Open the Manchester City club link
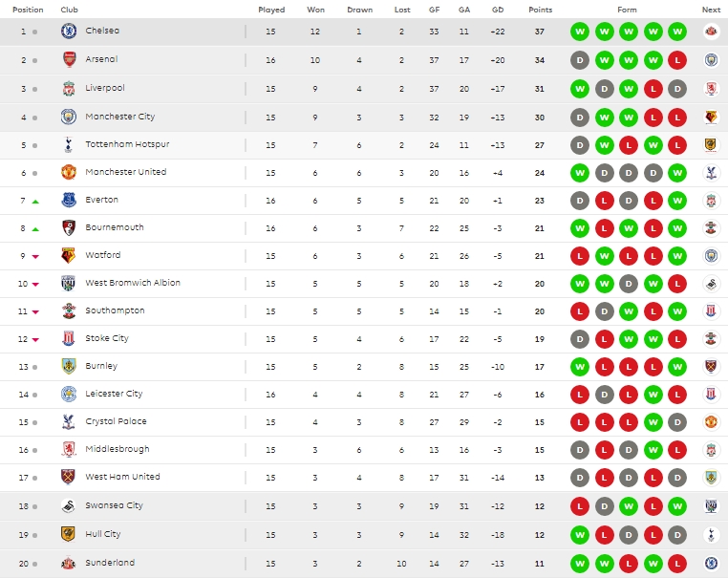Image resolution: width=728 pixels, height=578 pixels. point(119,117)
